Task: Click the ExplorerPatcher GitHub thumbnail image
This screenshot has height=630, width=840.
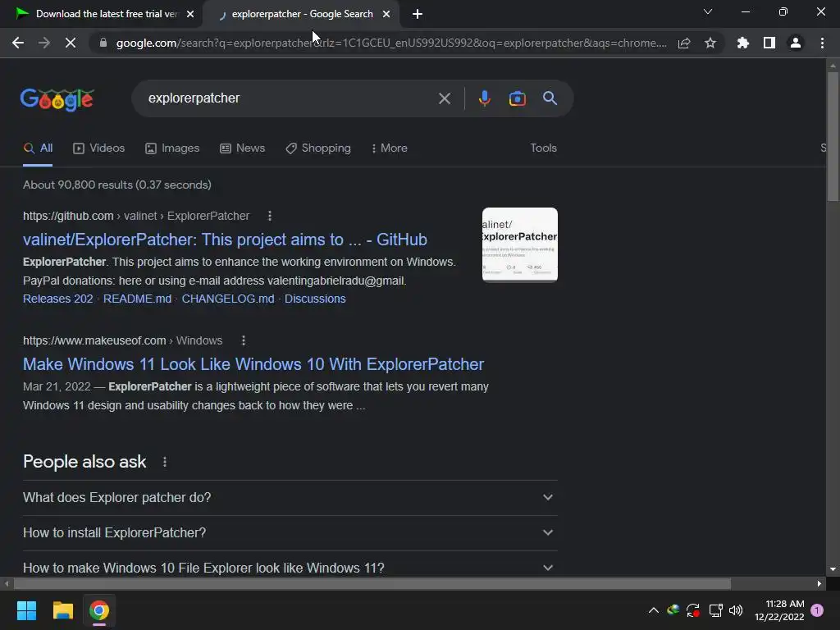Action: [519, 244]
